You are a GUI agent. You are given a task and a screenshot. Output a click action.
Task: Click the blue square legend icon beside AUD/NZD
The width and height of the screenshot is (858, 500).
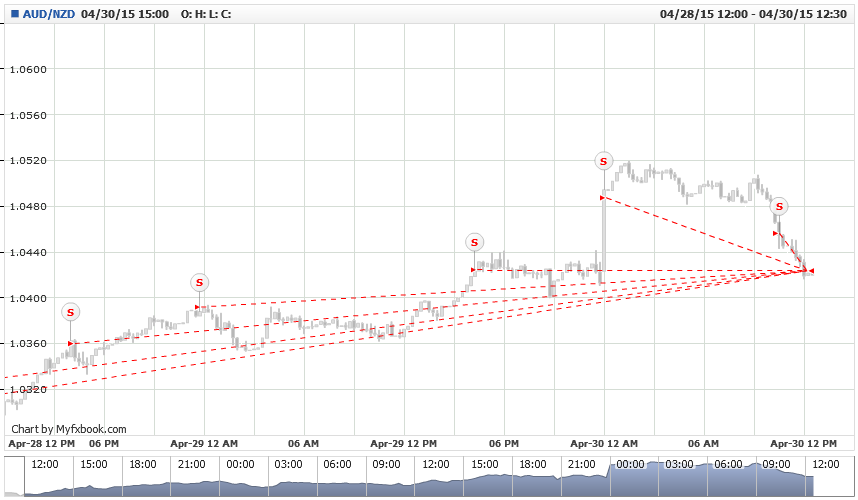(x=15, y=14)
